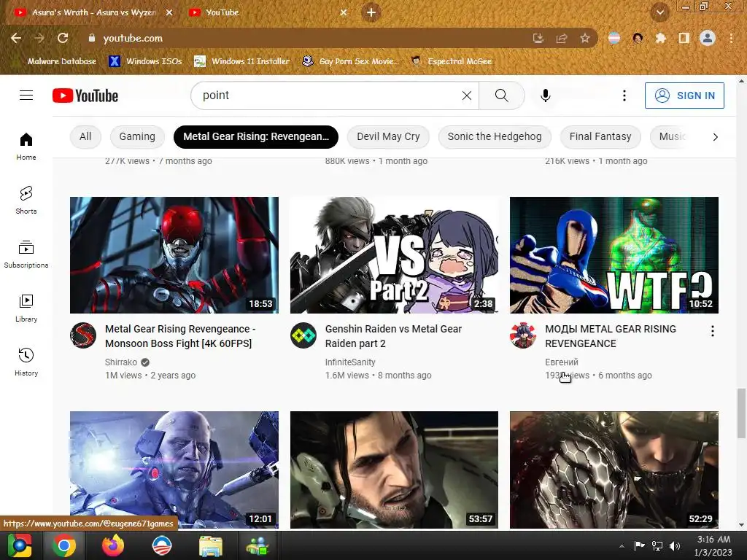Image resolution: width=747 pixels, height=560 pixels.
Task: Open Firefox from the taskbar
Action: pos(112,545)
